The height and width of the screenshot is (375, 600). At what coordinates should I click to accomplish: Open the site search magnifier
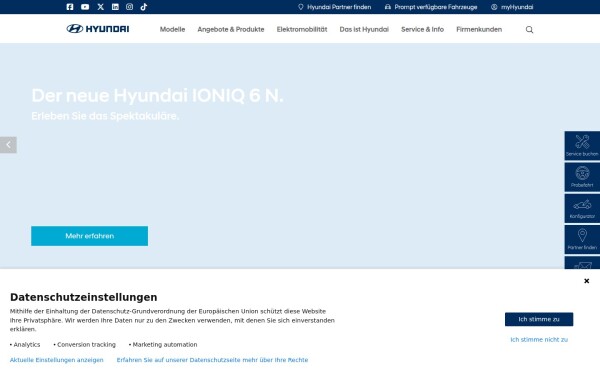pyautogui.click(x=529, y=29)
